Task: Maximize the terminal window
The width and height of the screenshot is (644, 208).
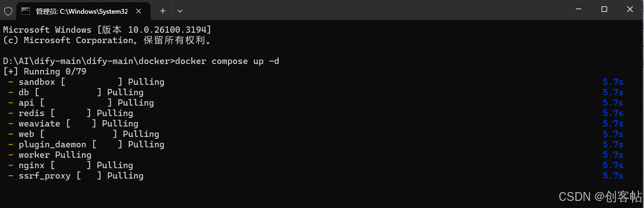Action: point(604,9)
